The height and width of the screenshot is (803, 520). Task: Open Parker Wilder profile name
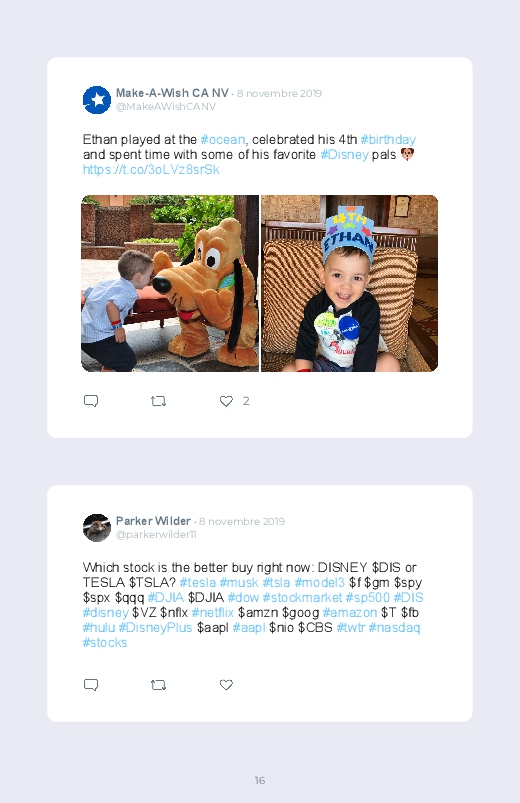tap(153, 521)
